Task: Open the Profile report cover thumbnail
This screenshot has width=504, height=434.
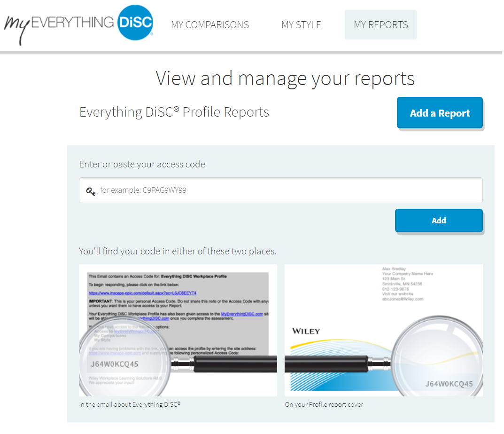Action: (x=384, y=331)
